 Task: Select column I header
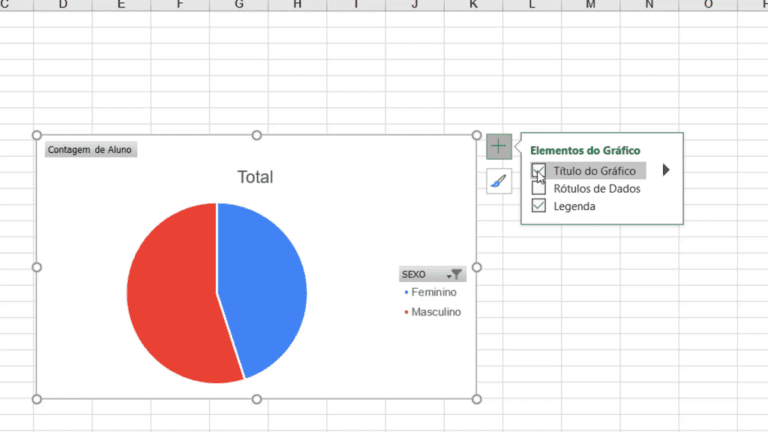click(356, 5)
